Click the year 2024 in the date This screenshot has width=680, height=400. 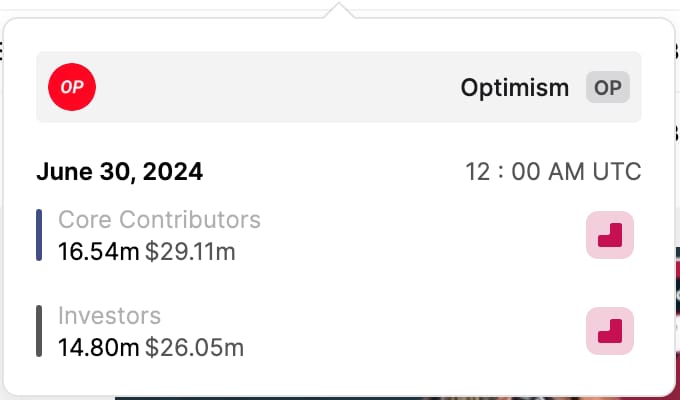click(x=174, y=172)
